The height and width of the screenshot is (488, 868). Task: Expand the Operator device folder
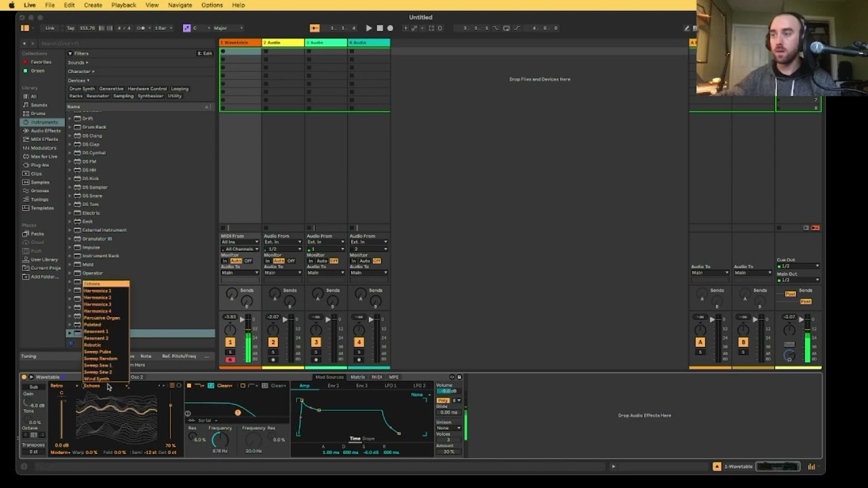click(x=70, y=273)
